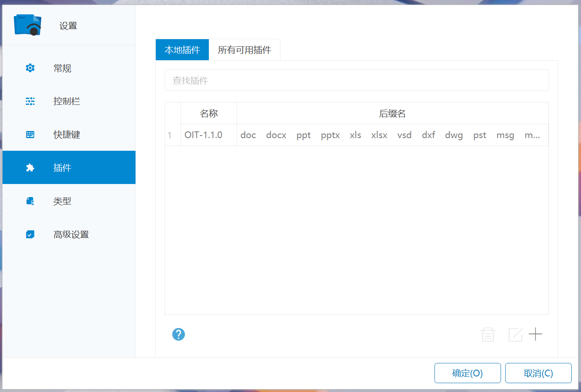Click the 设置 title text
Screen dimensions: 581x392
[x=68, y=26]
